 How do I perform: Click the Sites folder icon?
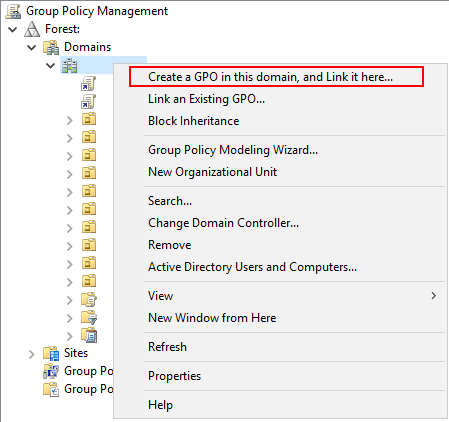51,353
